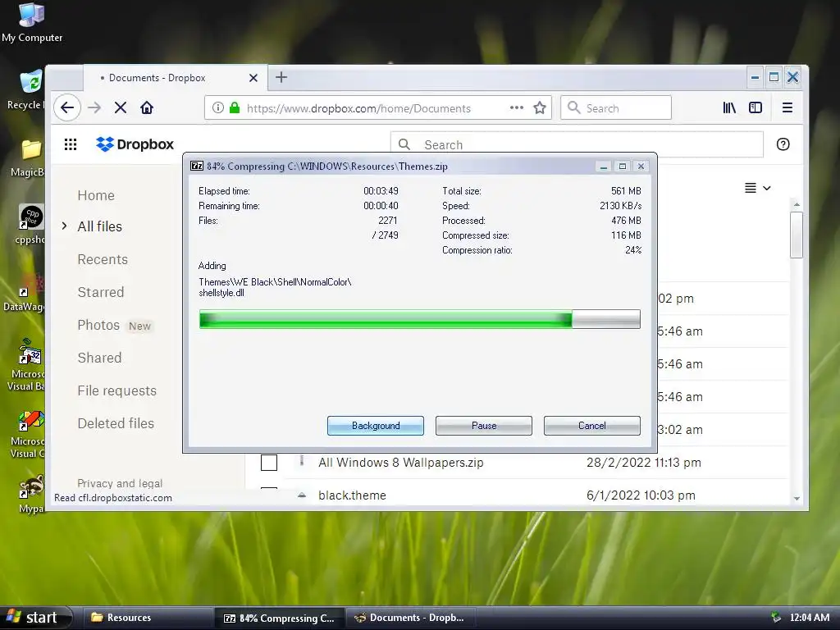Screen dimensions: 840x630
Task: Open Shared in Dropbox sidebar
Action: 99,358
